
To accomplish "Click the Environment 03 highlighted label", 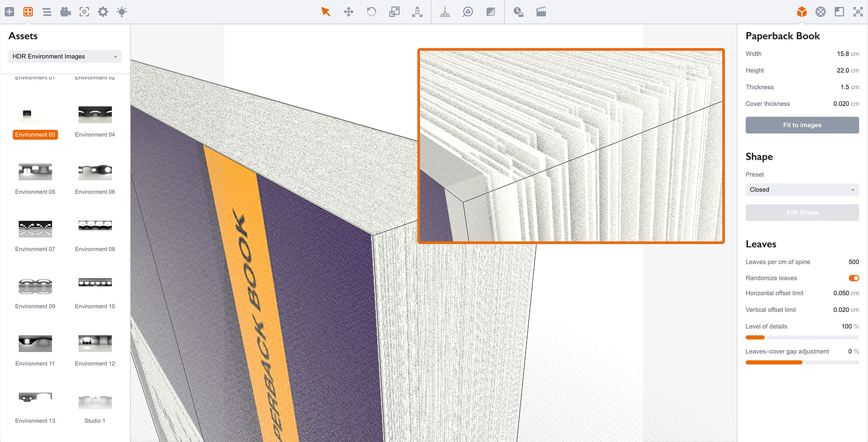I will pos(35,135).
